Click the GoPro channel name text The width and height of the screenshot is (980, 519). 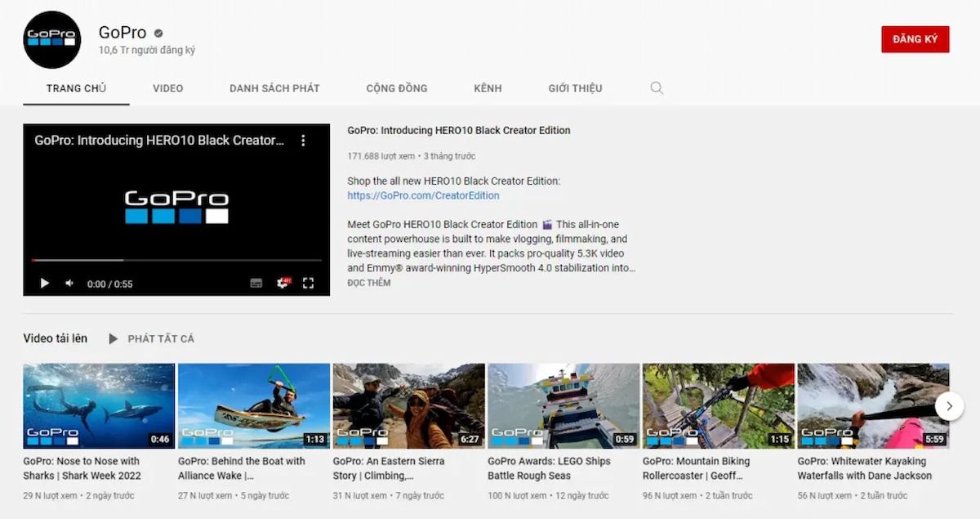(x=122, y=33)
